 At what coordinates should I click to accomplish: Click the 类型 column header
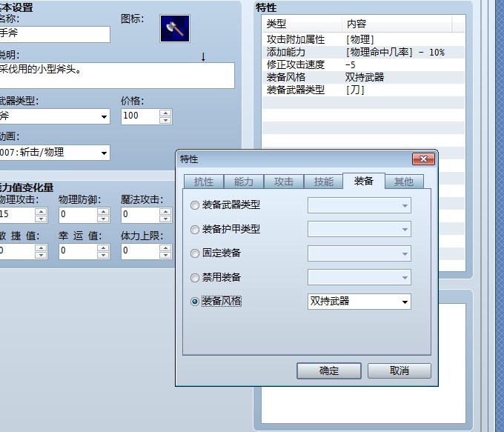[302, 24]
